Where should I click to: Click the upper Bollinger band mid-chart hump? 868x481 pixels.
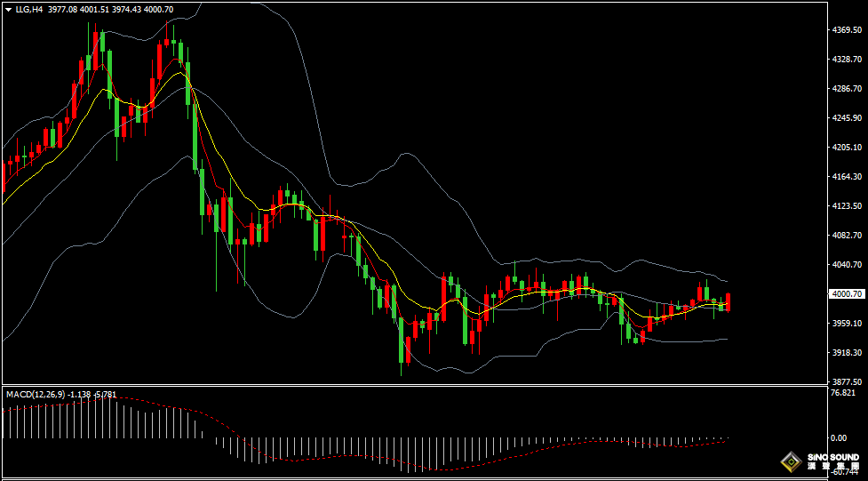pos(405,155)
